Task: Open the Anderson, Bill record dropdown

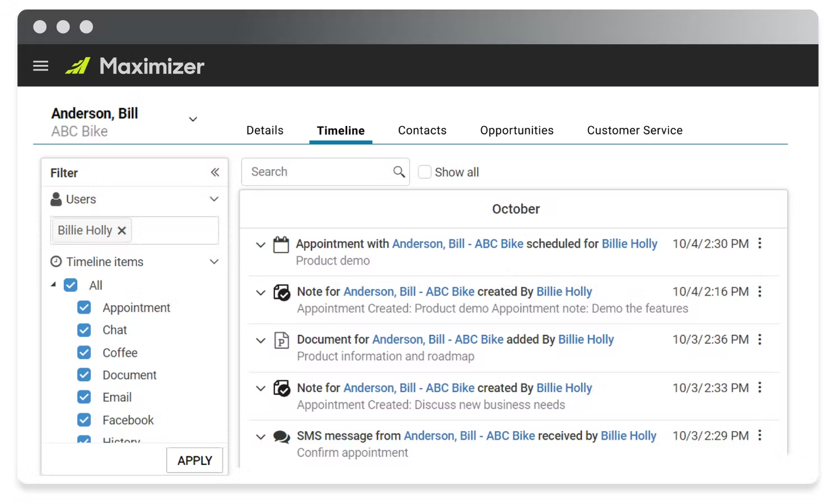Action: tap(192, 119)
